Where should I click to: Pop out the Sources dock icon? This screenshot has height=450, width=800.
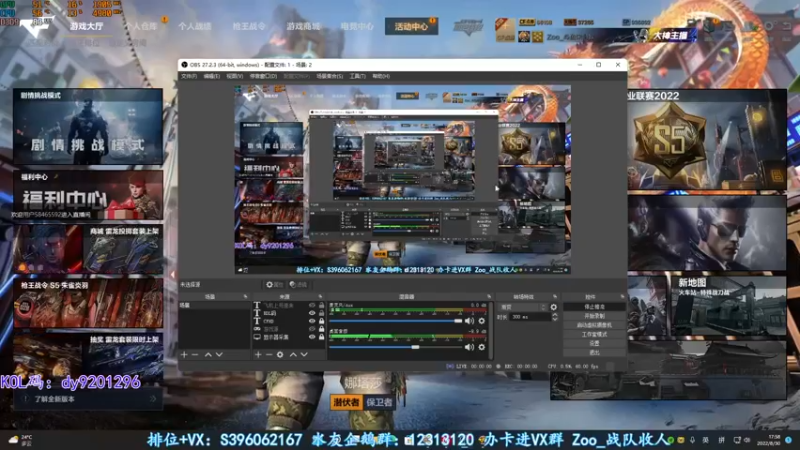[320, 296]
